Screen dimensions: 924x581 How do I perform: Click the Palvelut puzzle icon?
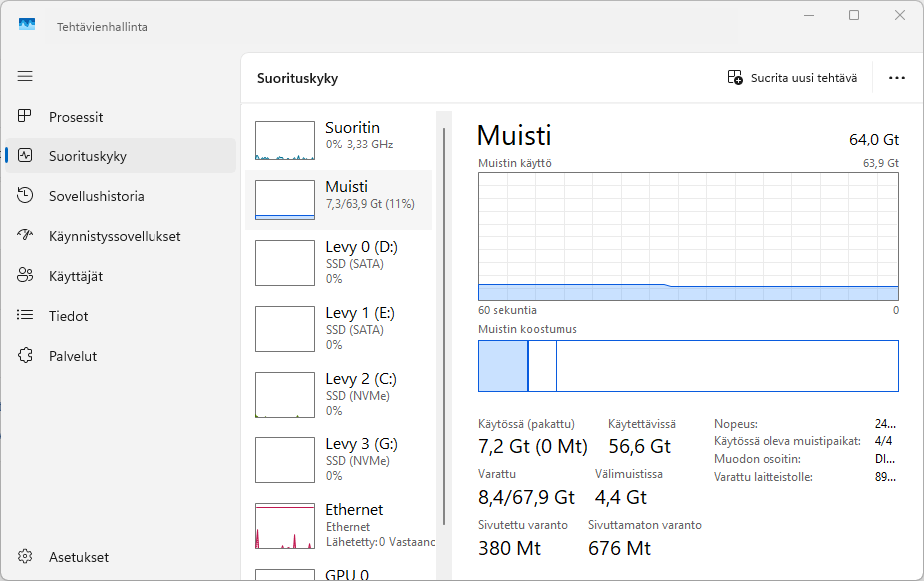(x=26, y=356)
